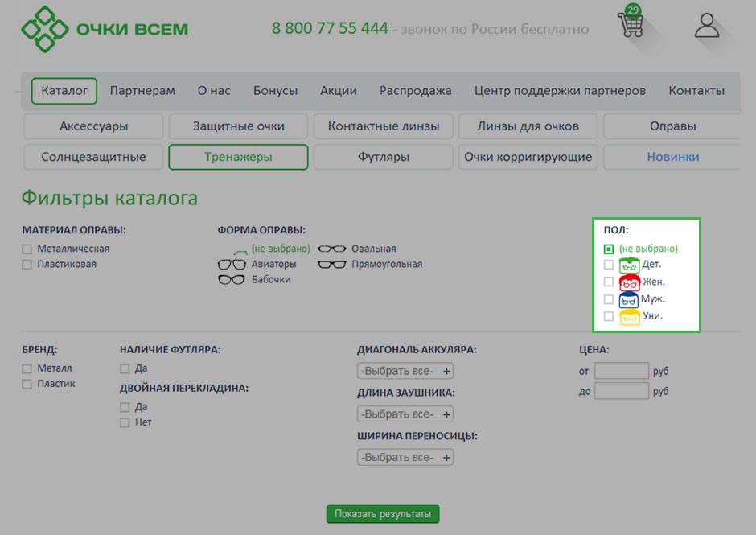The height and width of the screenshot is (535, 756).
Task: Click the Жен. red face icon
Action: tap(630, 282)
